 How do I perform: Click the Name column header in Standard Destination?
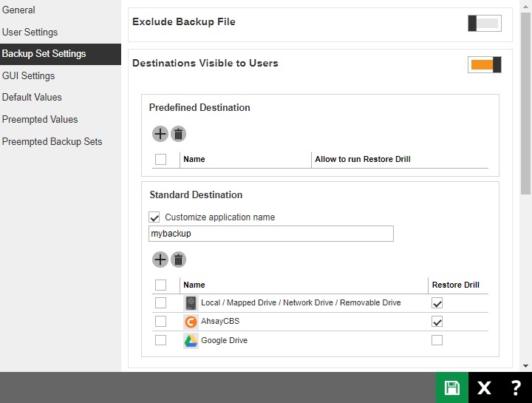click(x=194, y=285)
